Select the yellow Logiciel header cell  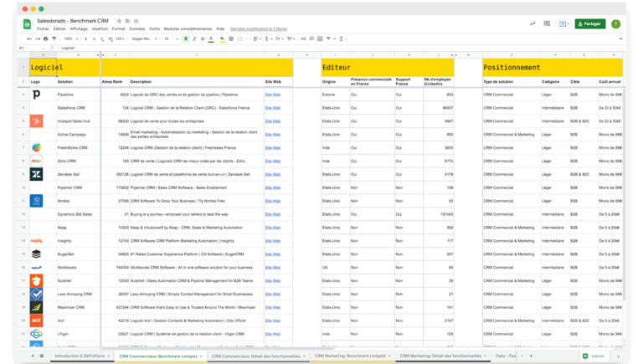pyautogui.click(x=43, y=67)
